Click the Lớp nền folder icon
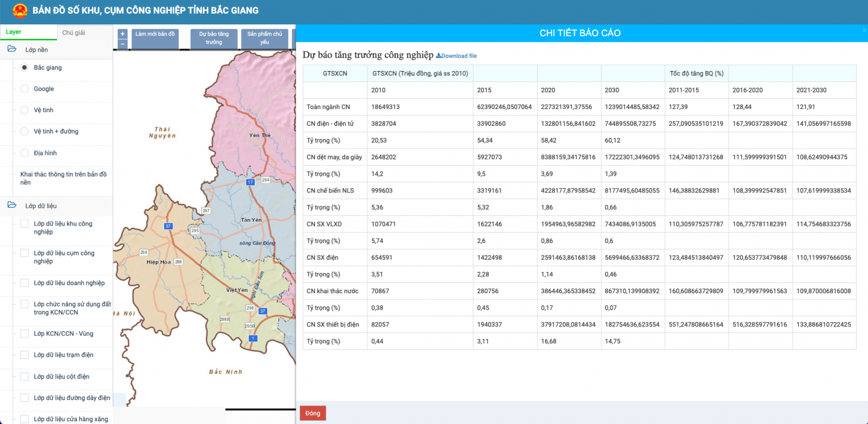The image size is (868, 424). pos(12,49)
